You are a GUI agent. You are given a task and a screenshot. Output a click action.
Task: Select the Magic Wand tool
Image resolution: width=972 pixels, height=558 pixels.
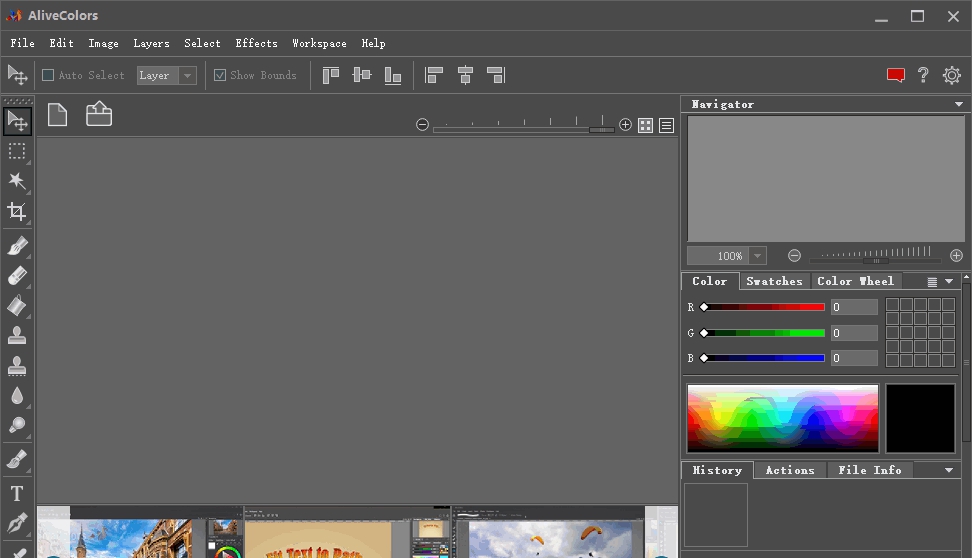click(17, 181)
